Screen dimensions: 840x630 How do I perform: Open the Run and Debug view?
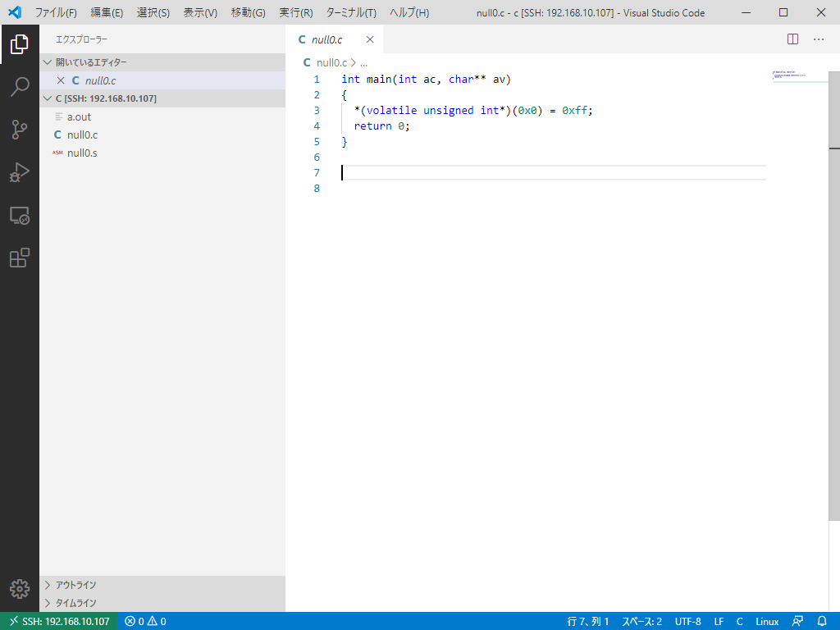pos(20,173)
